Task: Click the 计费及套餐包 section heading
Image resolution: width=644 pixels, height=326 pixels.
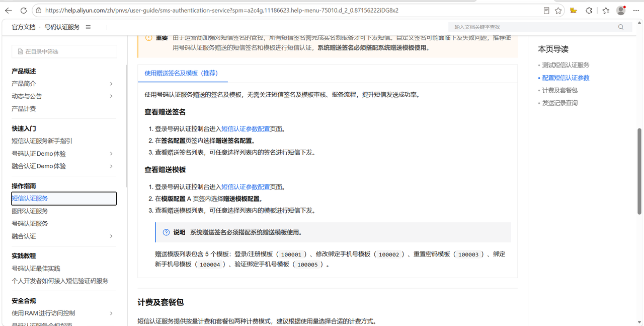Action: 160,302
